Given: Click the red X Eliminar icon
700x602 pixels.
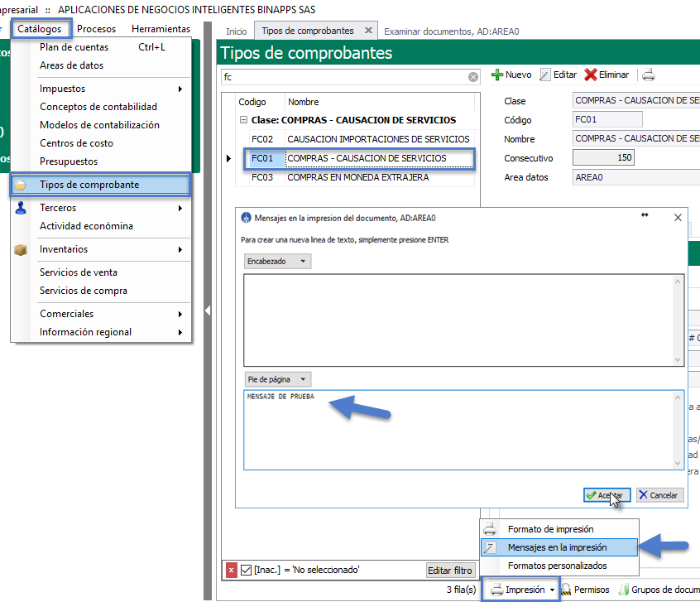Looking at the screenshot, I should click(x=590, y=75).
